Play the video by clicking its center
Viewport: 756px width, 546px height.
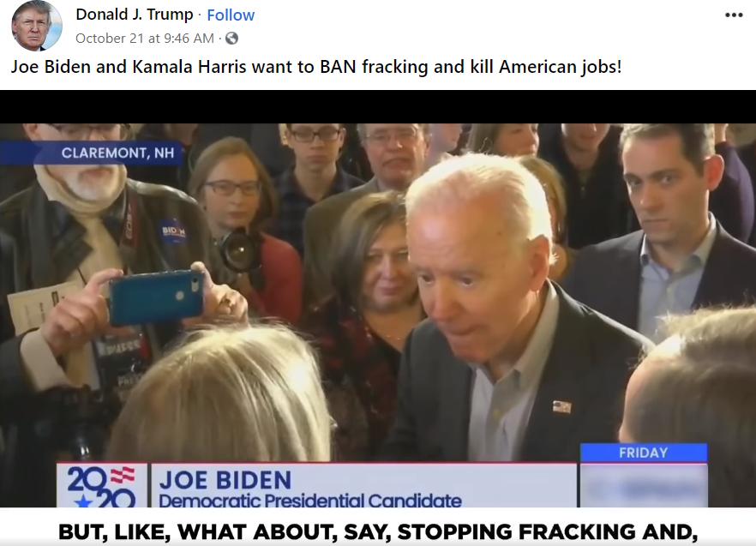[x=378, y=299]
